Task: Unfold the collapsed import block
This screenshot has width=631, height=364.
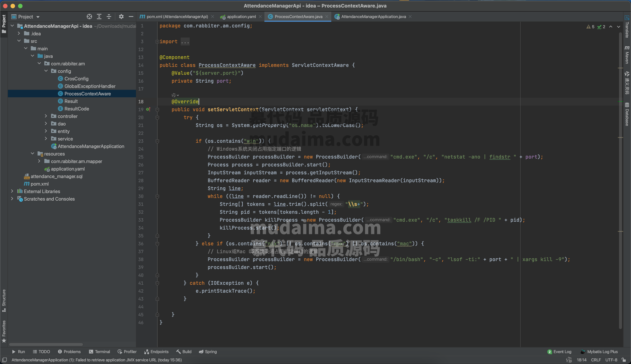Action: point(157,42)
